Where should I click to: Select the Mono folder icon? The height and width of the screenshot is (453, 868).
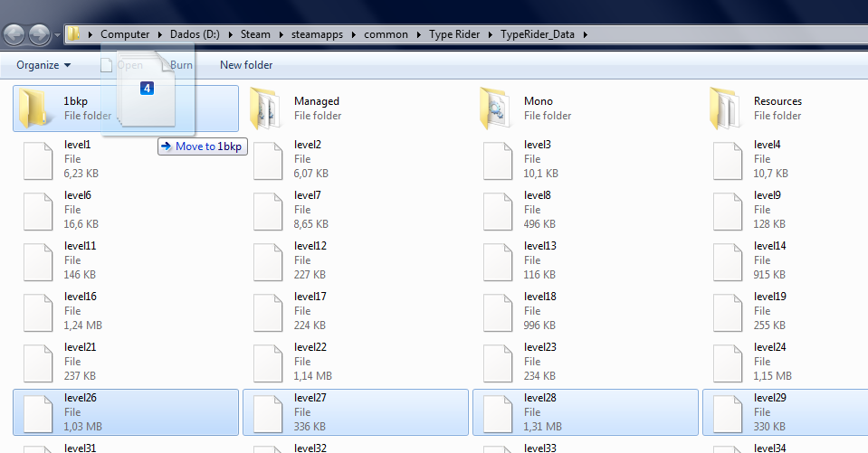[x=494, y=109]
